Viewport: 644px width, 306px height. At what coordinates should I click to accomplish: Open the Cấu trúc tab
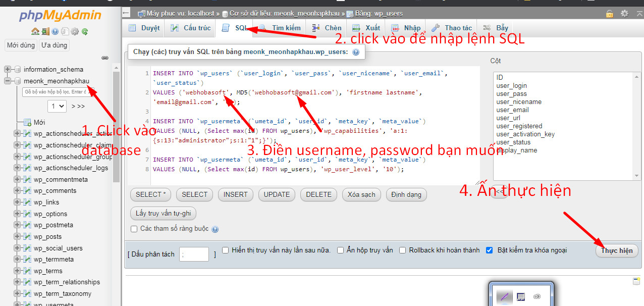click(x=190, y=28)
